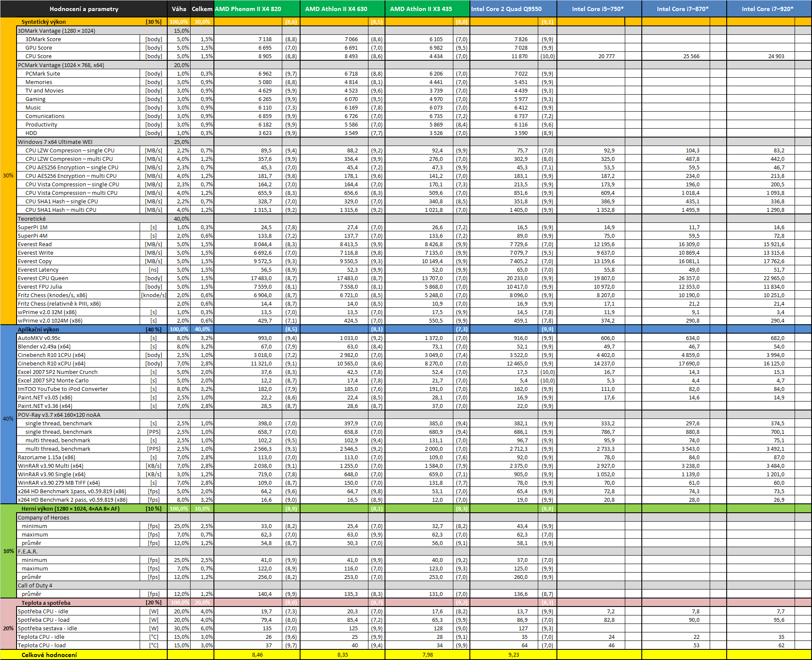Click 'Teplota CPU - idle' row label
Viewport: 812px width, 660px height.
coord(41,637)
